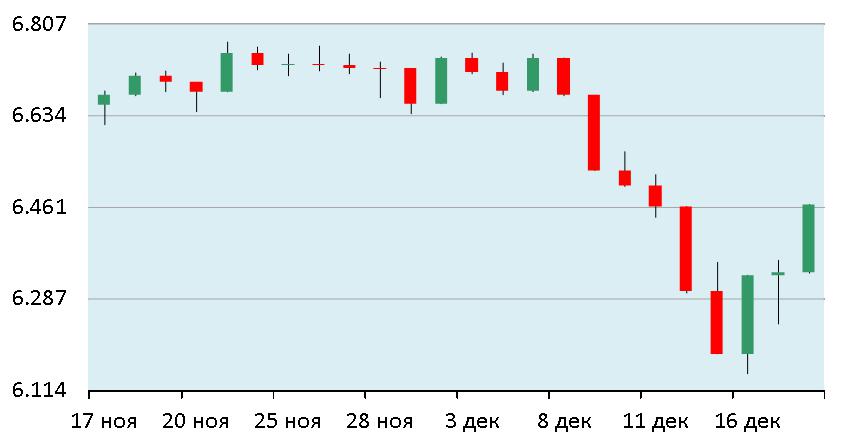Select the 6.634 price axis label

(37, 116)
